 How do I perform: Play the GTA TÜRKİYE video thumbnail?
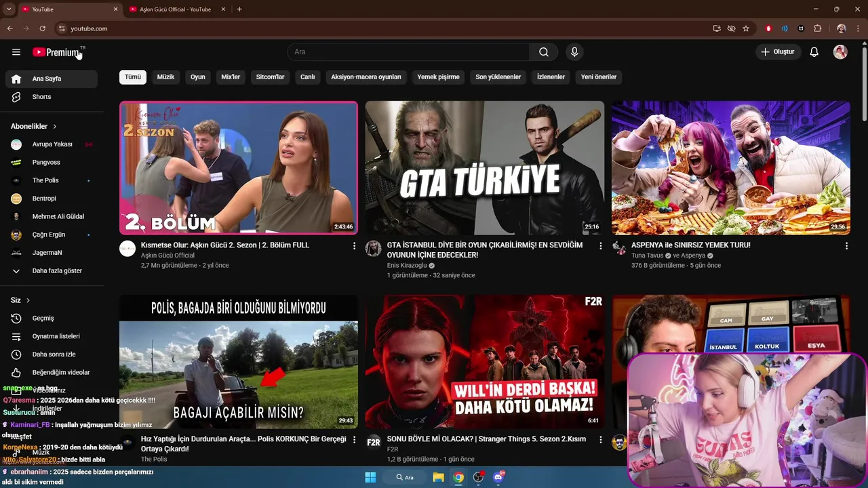(485, 168)
